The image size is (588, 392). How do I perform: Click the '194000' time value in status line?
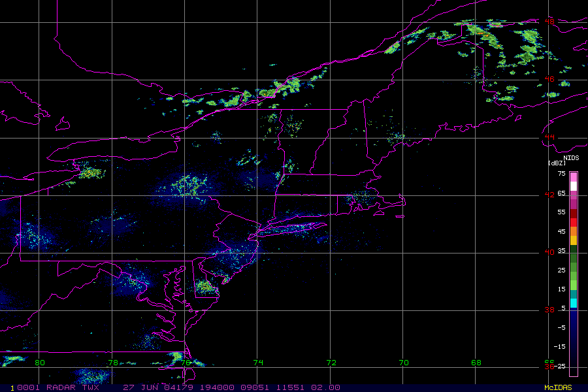point(217,387)
